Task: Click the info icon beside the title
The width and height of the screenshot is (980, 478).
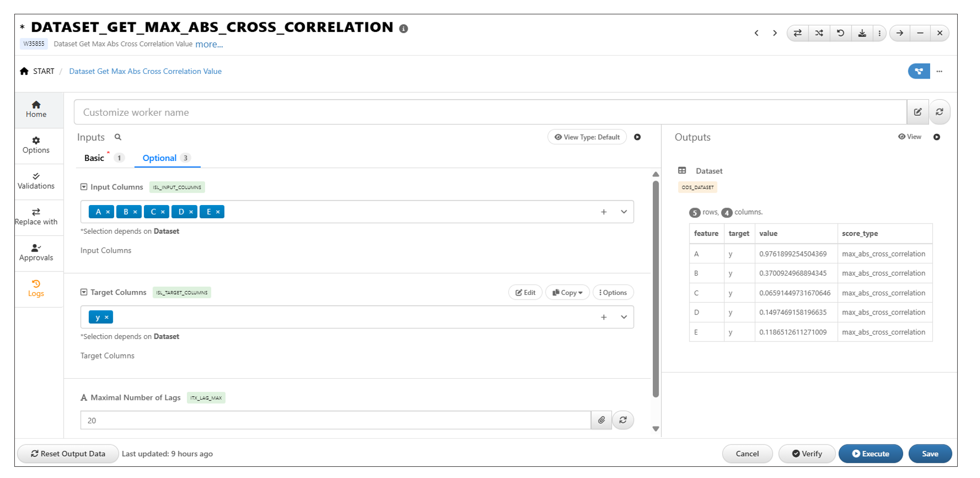Action: 404,29
